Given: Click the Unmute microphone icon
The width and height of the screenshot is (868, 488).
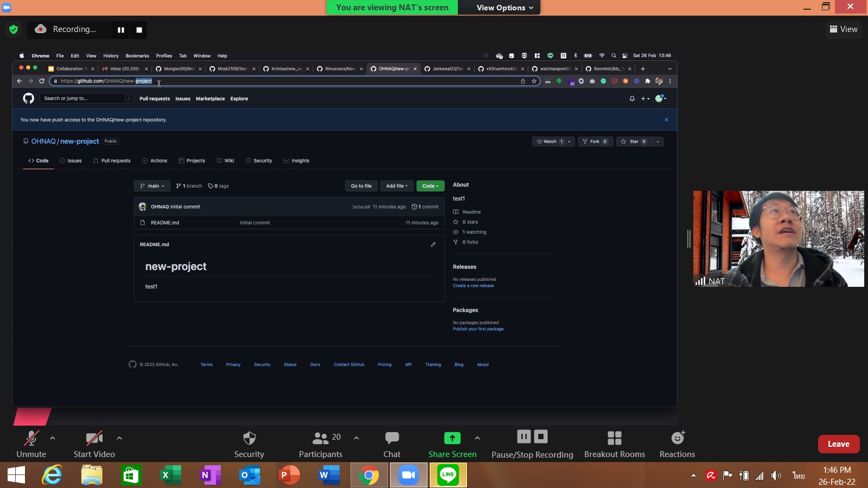Looking at the screenshot, I should (x=31, y=438).
